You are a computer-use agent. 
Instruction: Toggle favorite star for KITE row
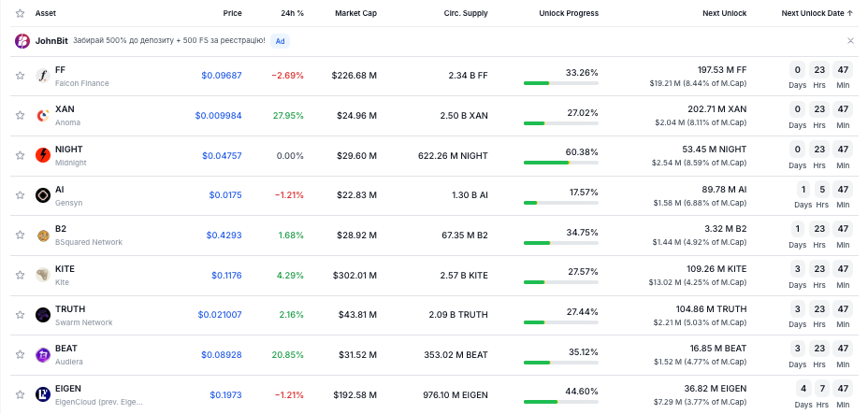(20, 275)
